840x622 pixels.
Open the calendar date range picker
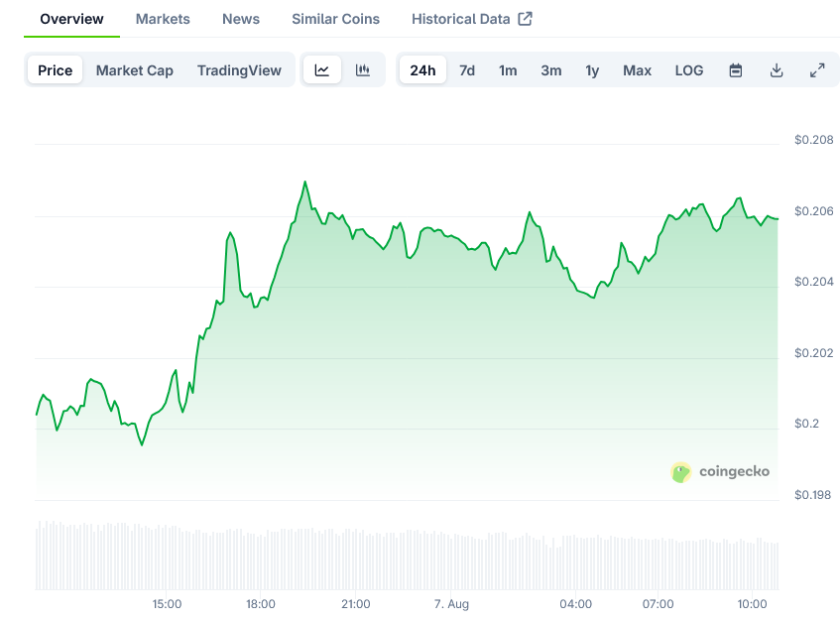point(736,70)
